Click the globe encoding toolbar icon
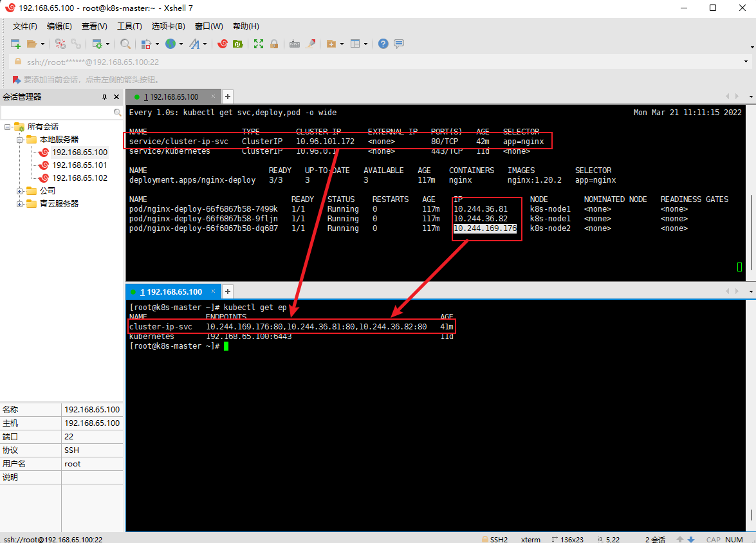The width and height of the screenshot is (756, 543). pos(171,44)
